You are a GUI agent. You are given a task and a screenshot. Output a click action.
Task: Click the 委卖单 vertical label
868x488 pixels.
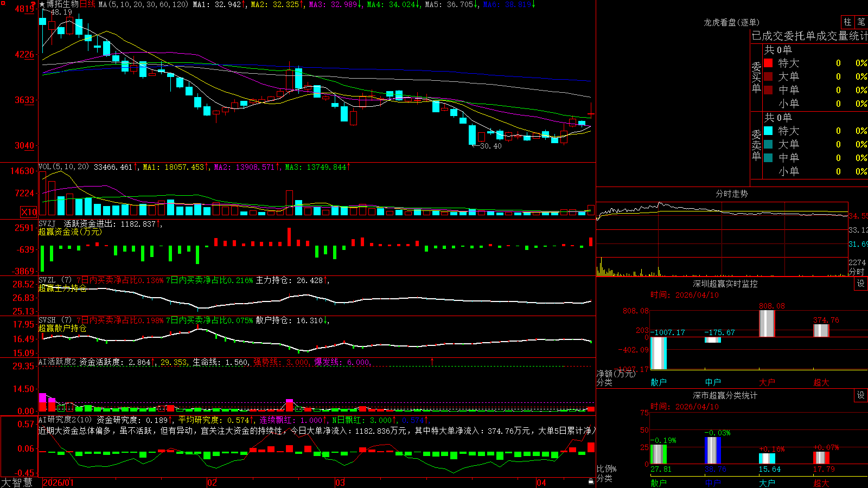point(756,144)
